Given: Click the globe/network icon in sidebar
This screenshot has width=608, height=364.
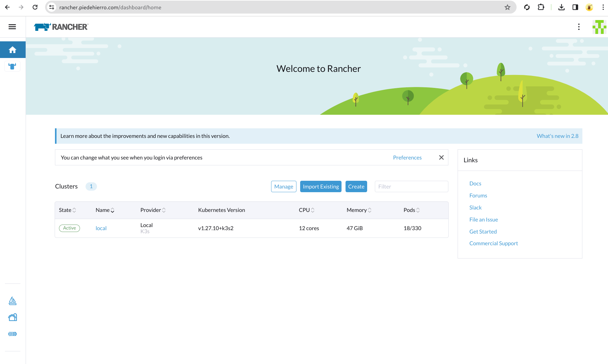Looking at the screenshot, I should point(13,334).
